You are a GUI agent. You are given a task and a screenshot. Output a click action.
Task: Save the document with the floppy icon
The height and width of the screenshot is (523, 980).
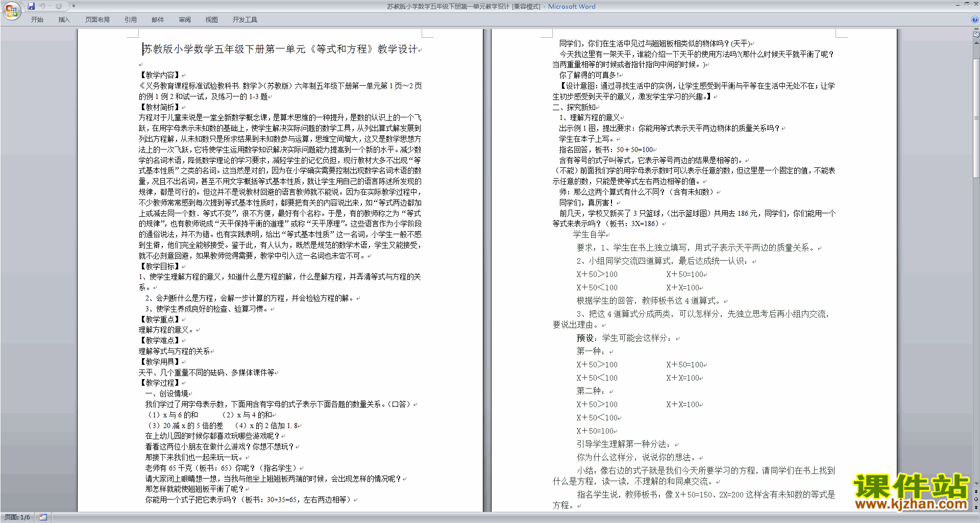(31, 6)
